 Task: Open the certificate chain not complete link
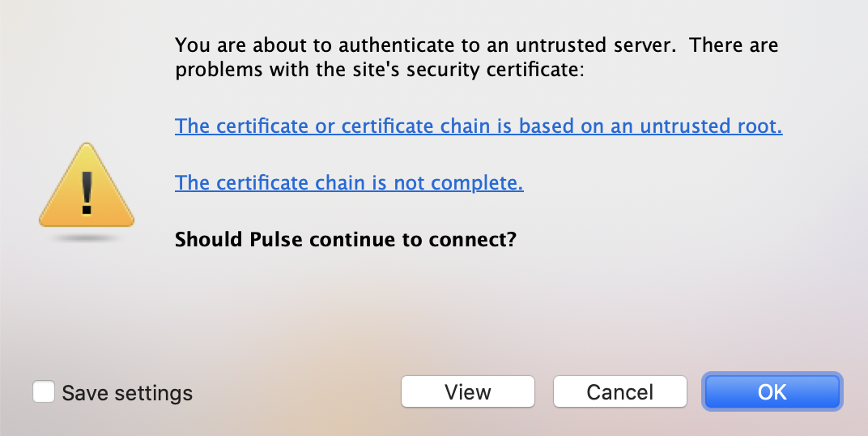pos(349,183)
